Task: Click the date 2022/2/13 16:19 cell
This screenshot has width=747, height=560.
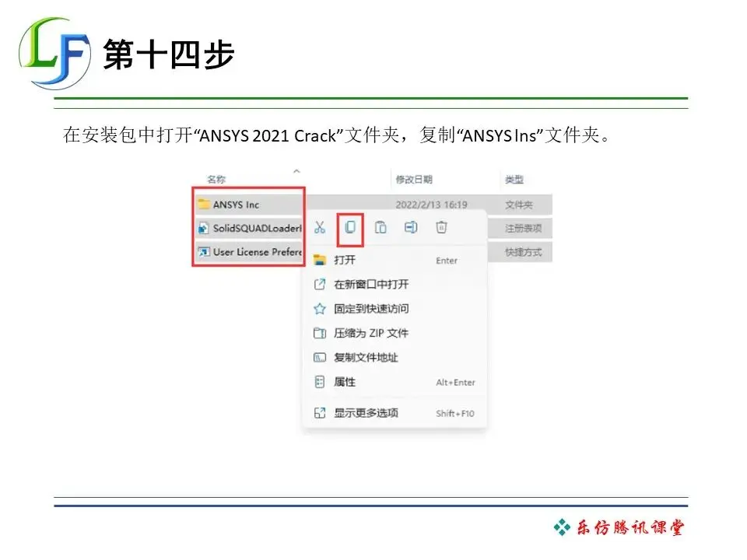Action: click(x=431, y=205)
